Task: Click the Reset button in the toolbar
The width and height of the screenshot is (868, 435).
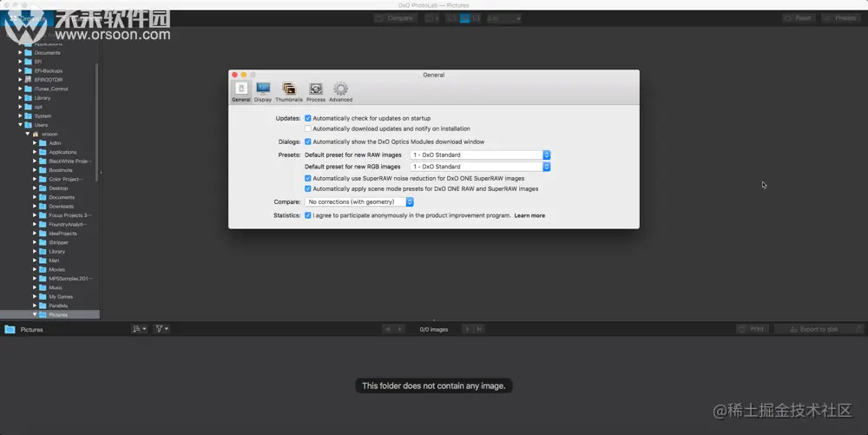Action: [798, 18]
